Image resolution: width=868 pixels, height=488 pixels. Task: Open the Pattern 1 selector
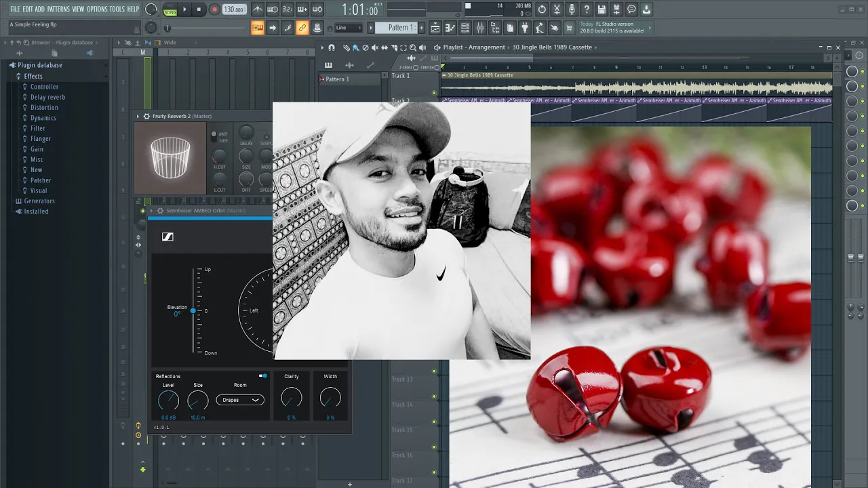397,28
